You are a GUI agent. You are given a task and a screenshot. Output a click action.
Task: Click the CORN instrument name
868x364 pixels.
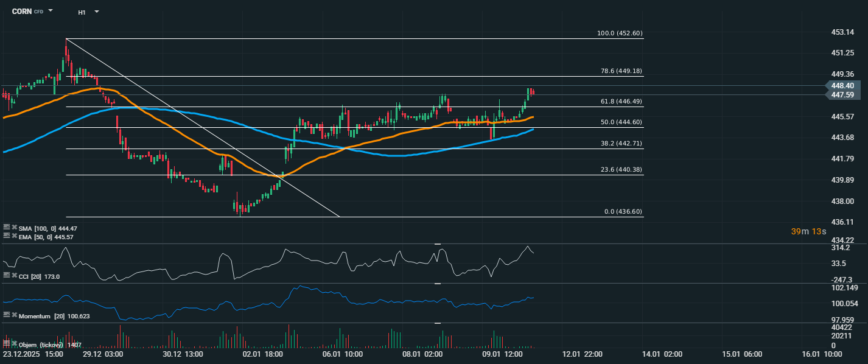point(22,11)
